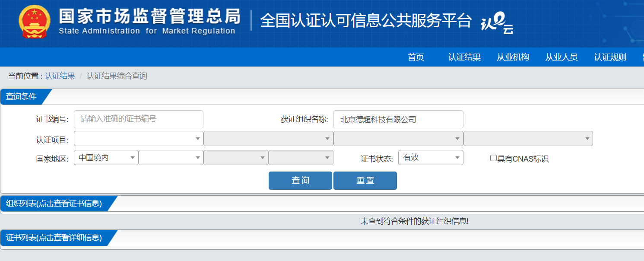
Task: Click the 未查到符合条件的获证组织信息 message
Action: [x=415, y=221]
